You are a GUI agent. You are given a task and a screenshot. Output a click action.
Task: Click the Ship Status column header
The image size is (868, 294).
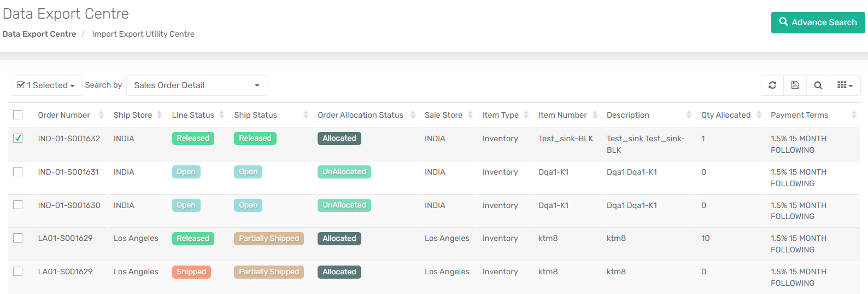[x=255, y=115]
